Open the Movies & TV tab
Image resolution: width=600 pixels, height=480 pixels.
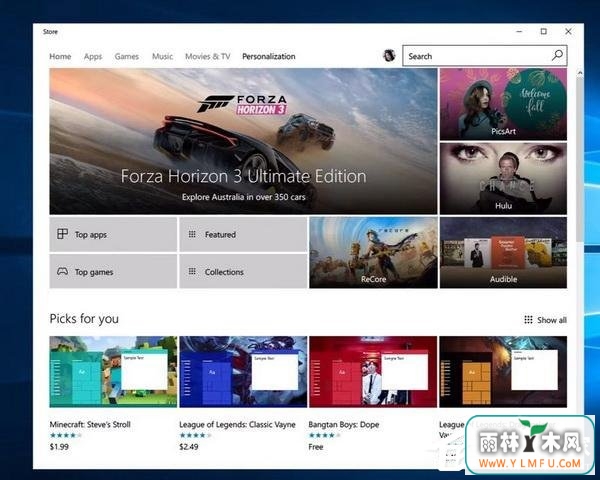click(208, 56)
